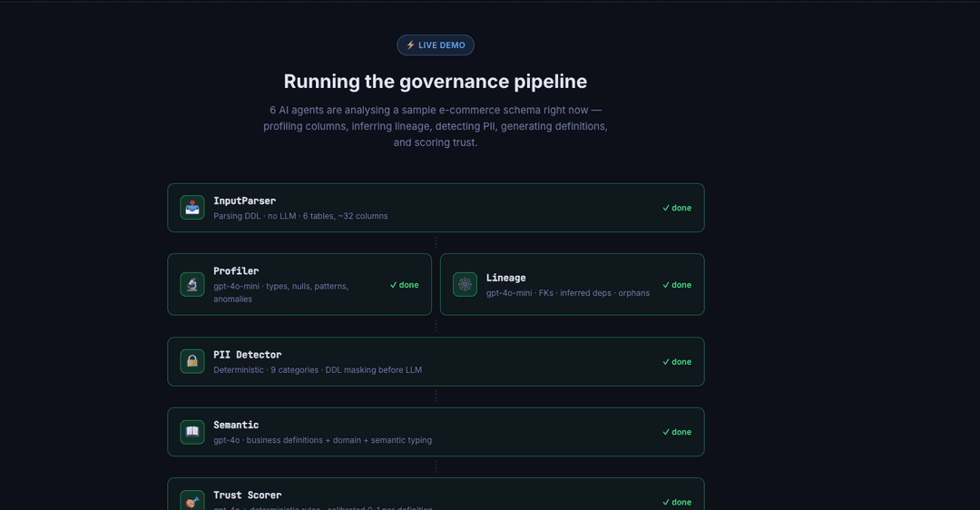Click InputParser done status
The image size is (980, 510).
(x=677, y=208)
